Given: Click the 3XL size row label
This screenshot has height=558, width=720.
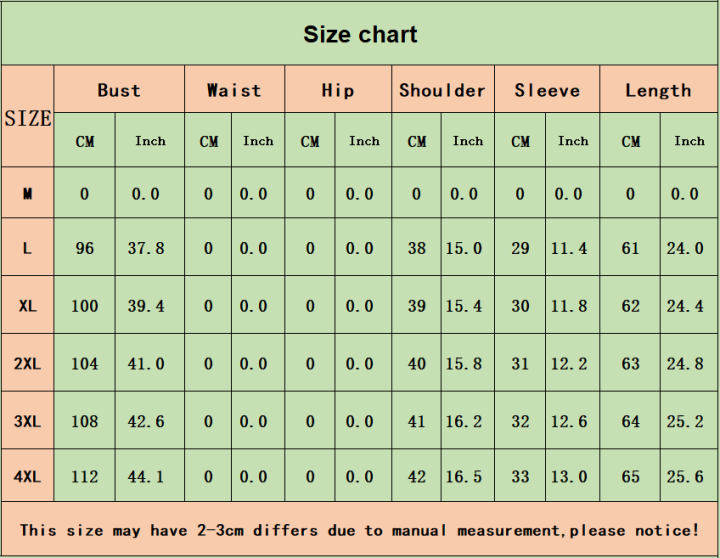Looking at the screenshot, I should click(28, 421).
